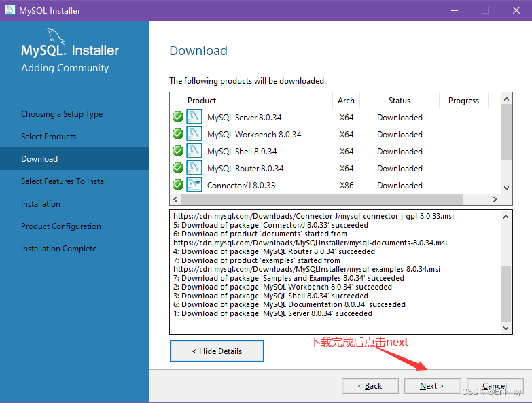Click log line 'MySQL Router 8.0.34' succeeded
The image size is (532, 403).
274,251
